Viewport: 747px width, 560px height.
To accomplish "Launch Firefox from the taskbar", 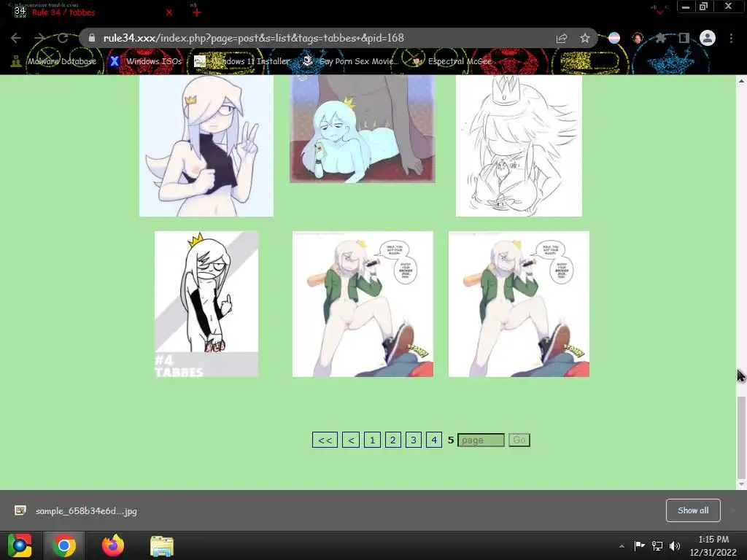I will pos(113,545).
